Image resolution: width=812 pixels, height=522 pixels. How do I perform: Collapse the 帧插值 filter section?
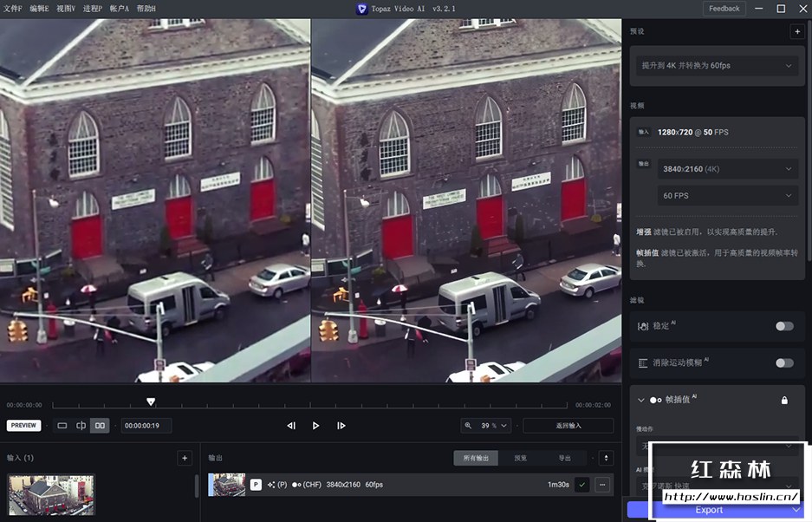tap(641, 400)
